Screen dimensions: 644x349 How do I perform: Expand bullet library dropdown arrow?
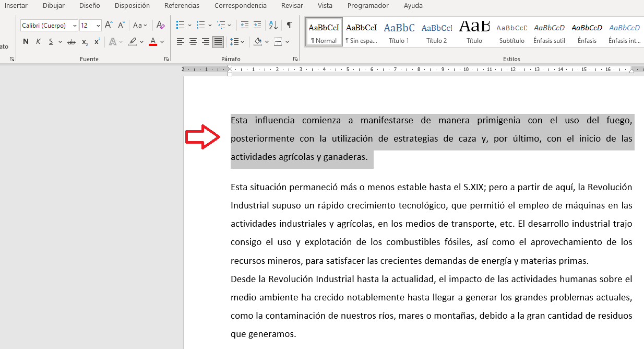point(189,25)
